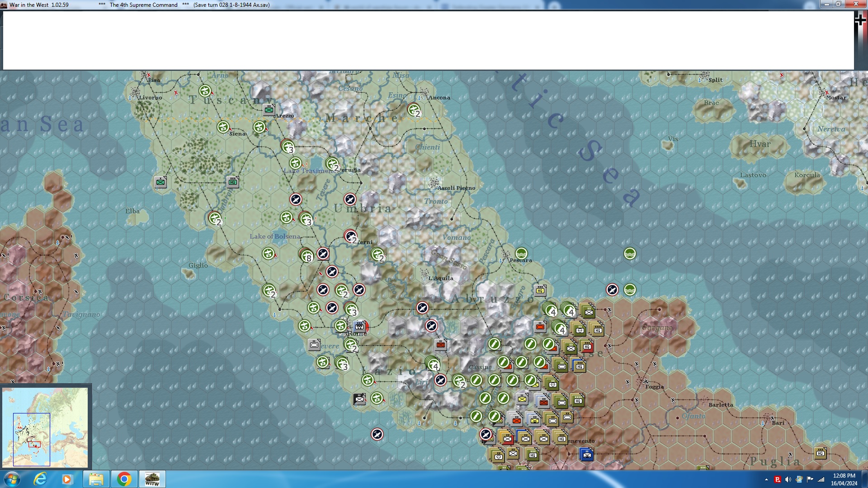This screenshot has height=488, width=868.
Task: Click the German cross side indicator icon
Action: pos(860,20)
